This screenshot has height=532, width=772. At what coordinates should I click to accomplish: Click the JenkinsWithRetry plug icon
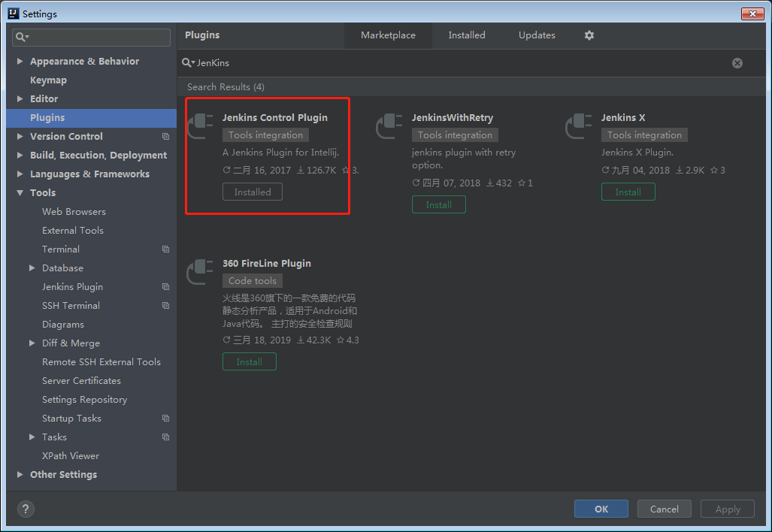[x=389, y=125]
